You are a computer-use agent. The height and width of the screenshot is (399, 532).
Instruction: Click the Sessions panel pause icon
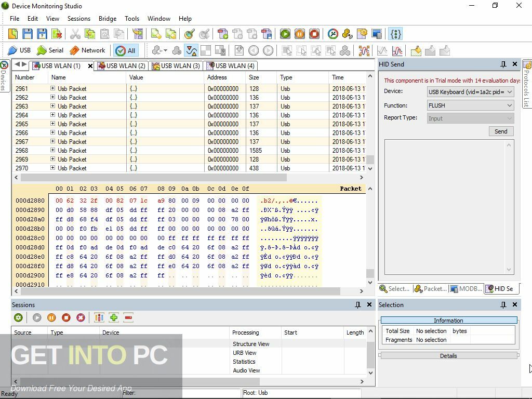[x=51, y=317]
